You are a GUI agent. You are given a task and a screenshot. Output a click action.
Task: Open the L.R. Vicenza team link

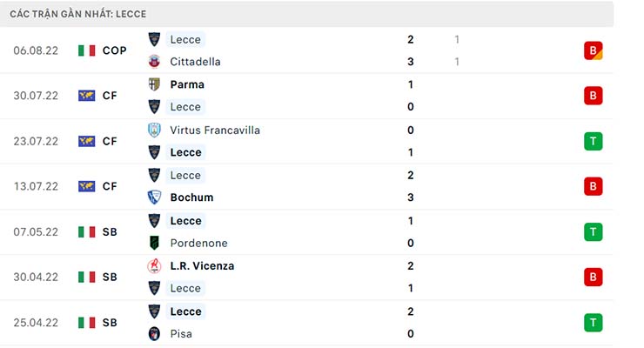tap(202, 265)
